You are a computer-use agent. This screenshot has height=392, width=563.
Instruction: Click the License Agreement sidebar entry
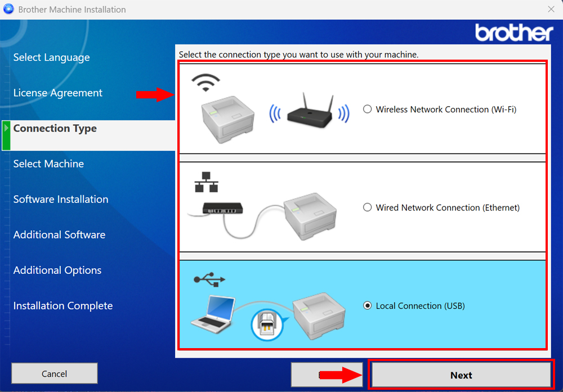pyautogui.click(x=57, y=93)
